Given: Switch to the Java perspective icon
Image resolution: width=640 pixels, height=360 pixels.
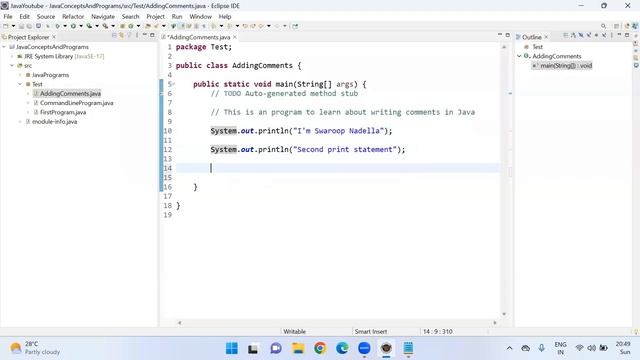Looking at the screenshot, I should [627, 26].
